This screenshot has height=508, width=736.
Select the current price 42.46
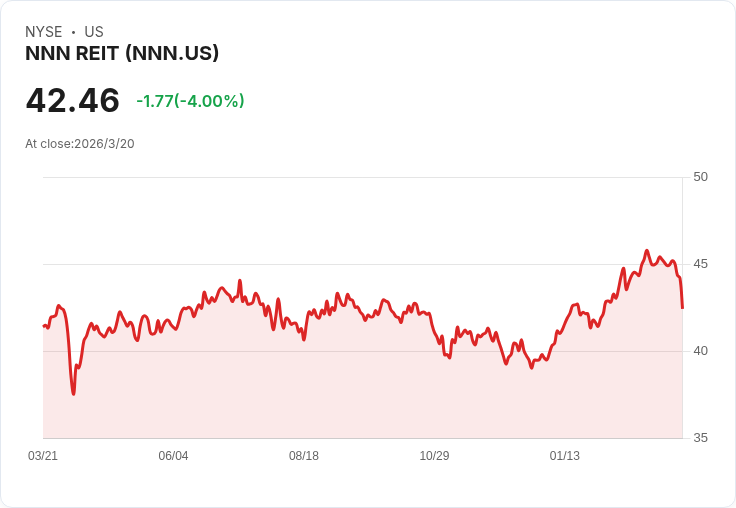point(73,100)
